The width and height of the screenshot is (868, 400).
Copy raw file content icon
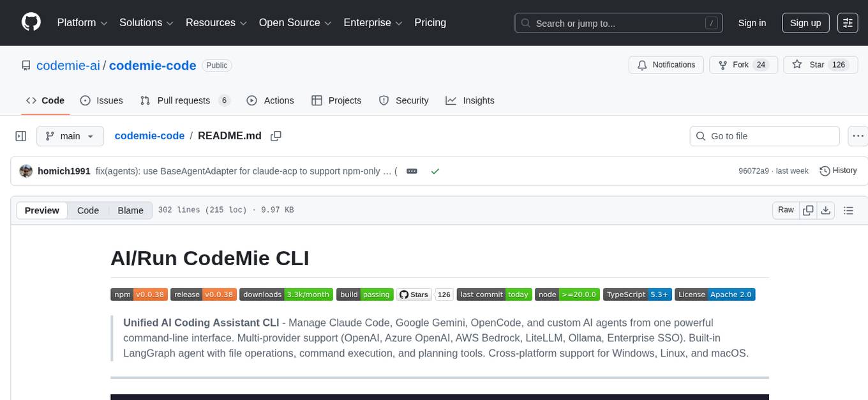click(x=808, y=210)
